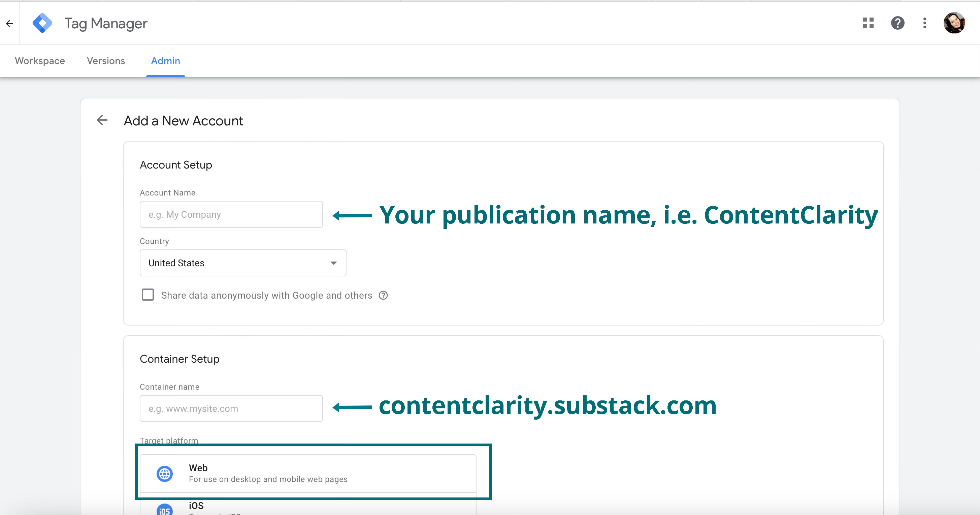980x515 pixels.
Task: Focus the Container name input field
Action: coord(231,408)
